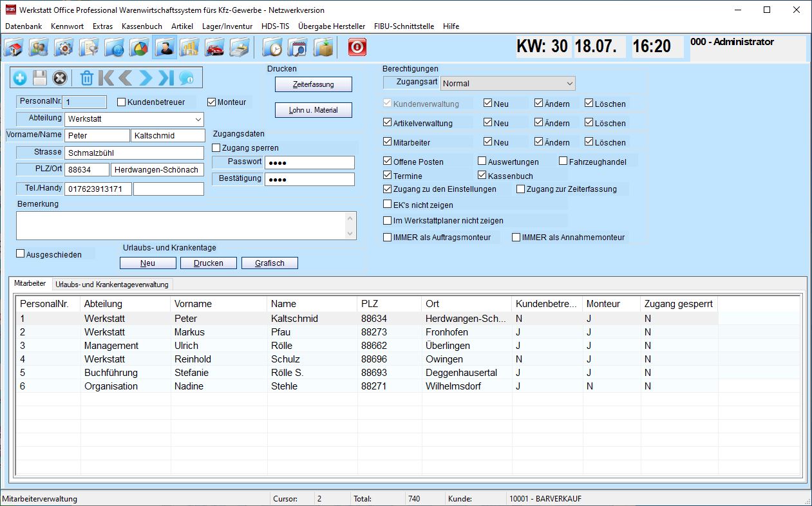This screenshot has height=506, width=812.
Task: Open the red car vehicle icon
Action: pyautogui.click(x=214, y=48)
